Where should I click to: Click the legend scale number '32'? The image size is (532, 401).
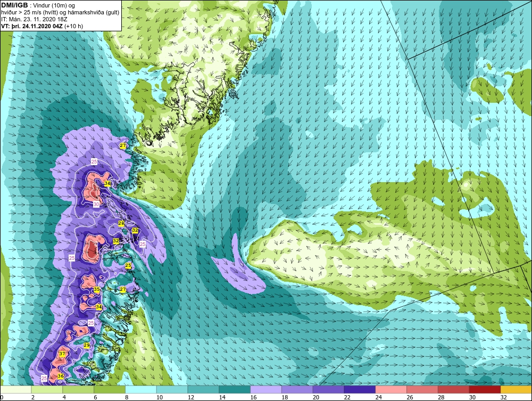(x=503, y=397)
